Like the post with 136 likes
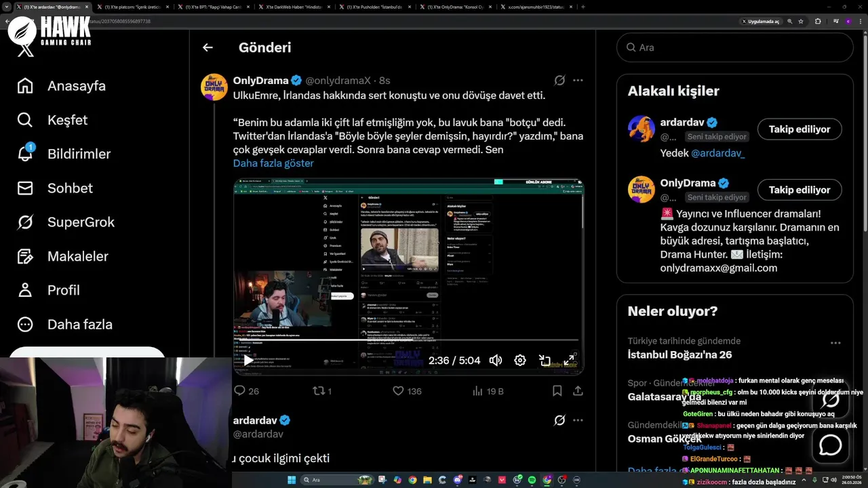 pos(407,391)
